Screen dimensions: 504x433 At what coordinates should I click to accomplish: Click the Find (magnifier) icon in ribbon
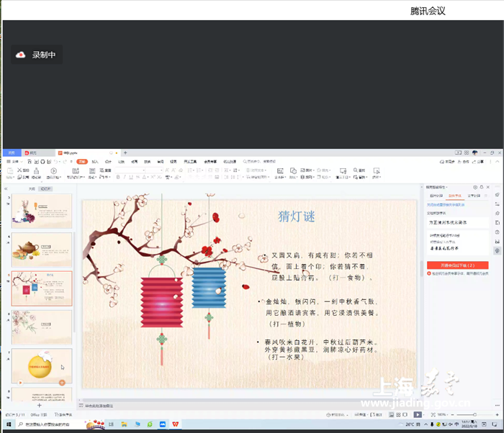click(x=356, y=170)
